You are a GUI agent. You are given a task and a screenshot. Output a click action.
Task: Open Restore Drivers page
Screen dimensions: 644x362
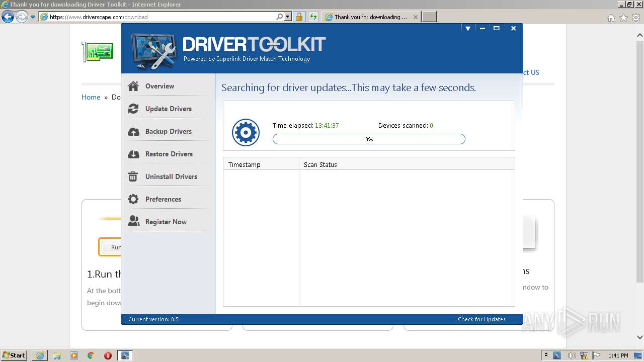point(169,154)
